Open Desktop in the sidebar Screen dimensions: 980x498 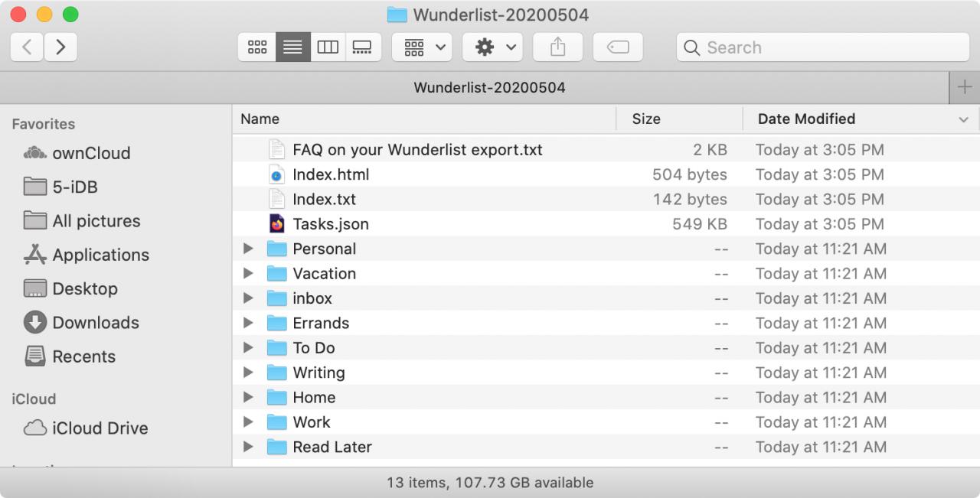click(70, 288)
